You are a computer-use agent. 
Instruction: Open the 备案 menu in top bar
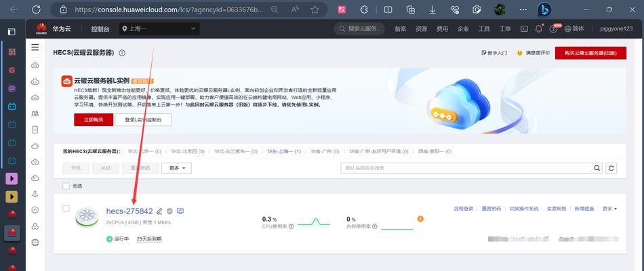coord(401,28)
